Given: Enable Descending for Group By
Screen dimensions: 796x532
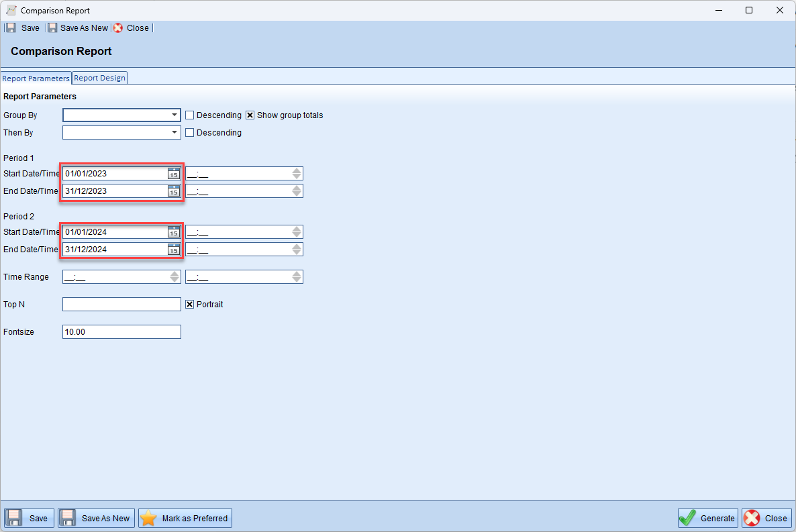Looking at the screenshot, I should point(189,115).
